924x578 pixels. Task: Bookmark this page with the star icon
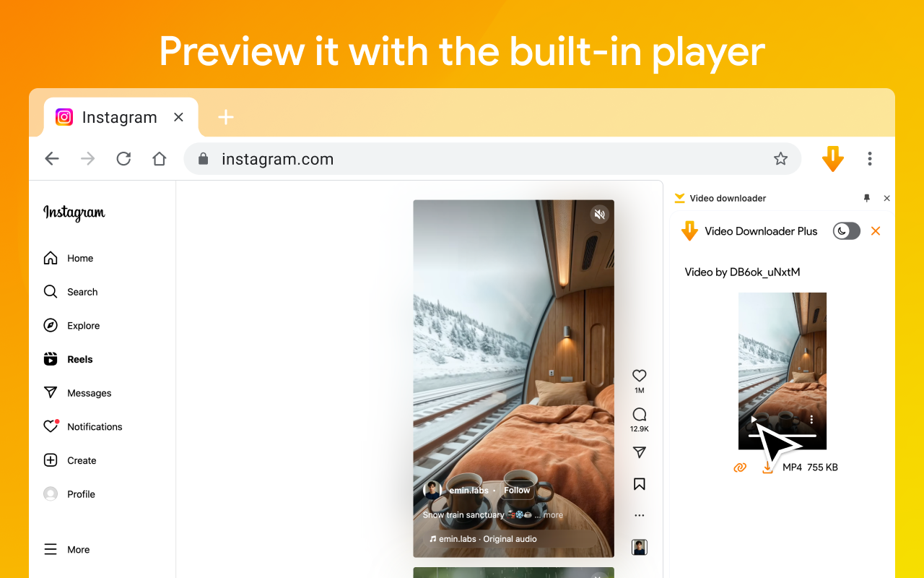[780, 159]
